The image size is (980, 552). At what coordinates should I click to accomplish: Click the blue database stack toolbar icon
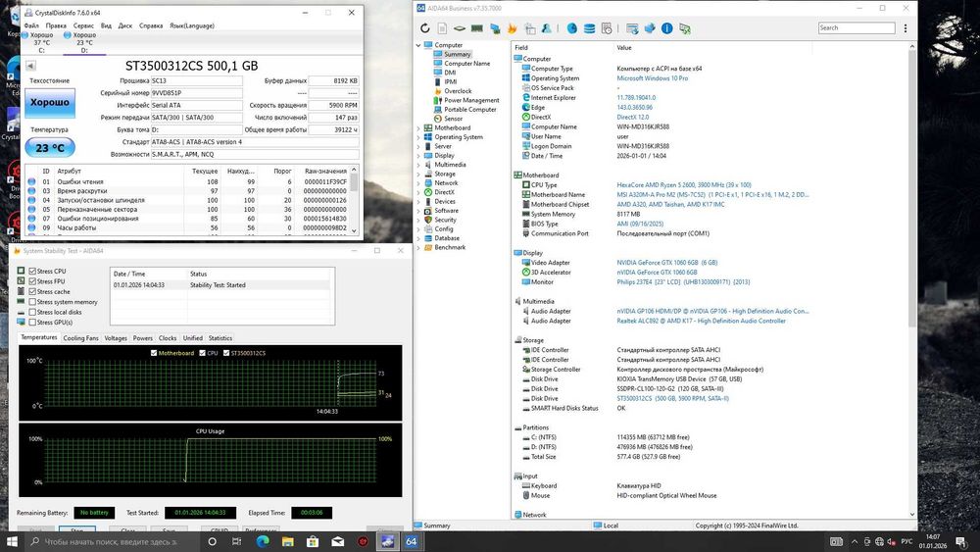(589, 28)
